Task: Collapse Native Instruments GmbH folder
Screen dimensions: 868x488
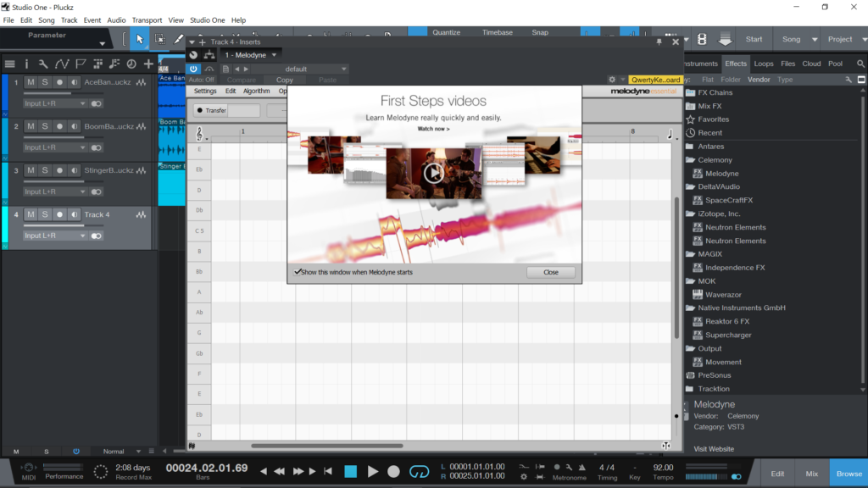Action: (x=690, y=308)
